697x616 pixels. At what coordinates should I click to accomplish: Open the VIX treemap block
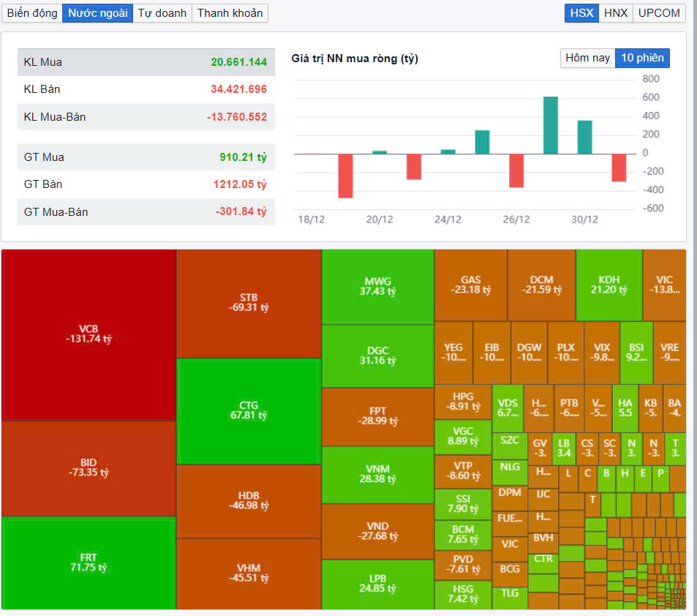pyautogui.click(x=603, y=353)
